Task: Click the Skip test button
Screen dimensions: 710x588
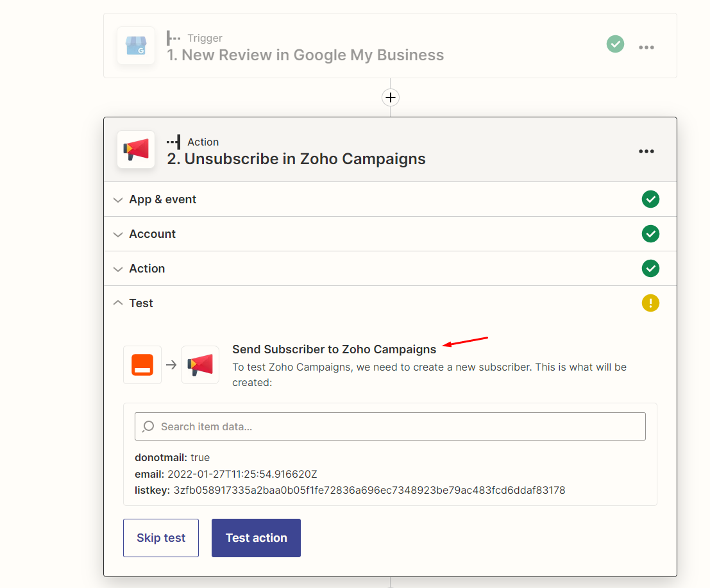Action: (161, 538)
